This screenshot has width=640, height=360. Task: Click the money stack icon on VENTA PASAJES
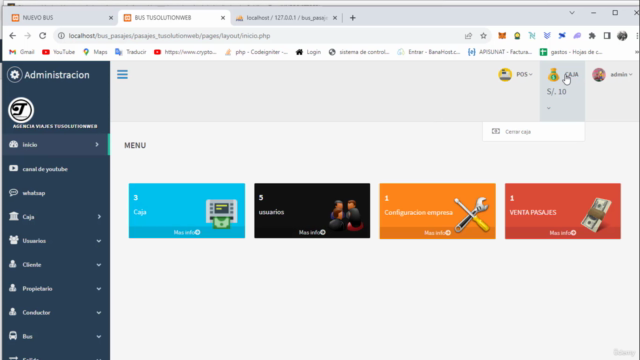[x=596, y=215]
